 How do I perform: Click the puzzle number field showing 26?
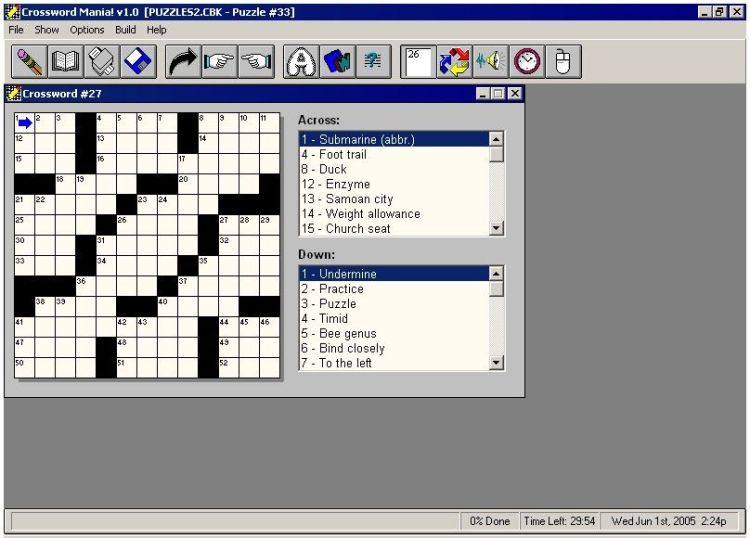(x=418, y=62)
